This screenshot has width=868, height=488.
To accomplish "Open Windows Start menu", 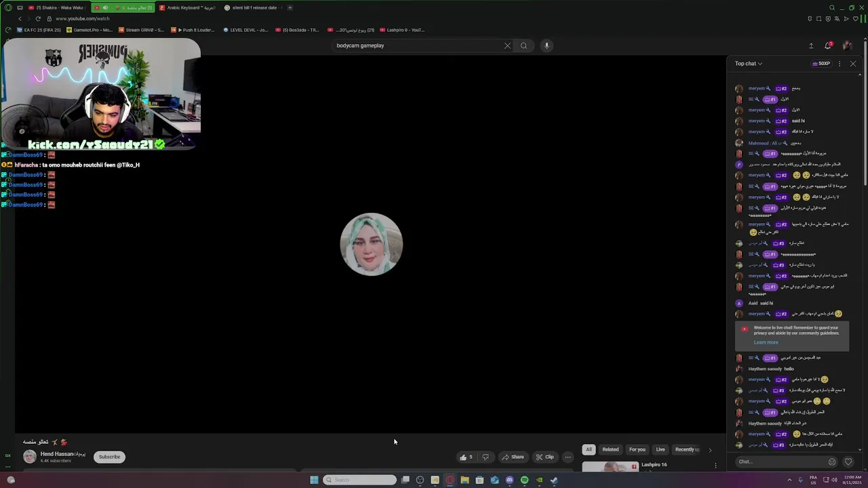I will click(x=314, y=480).
